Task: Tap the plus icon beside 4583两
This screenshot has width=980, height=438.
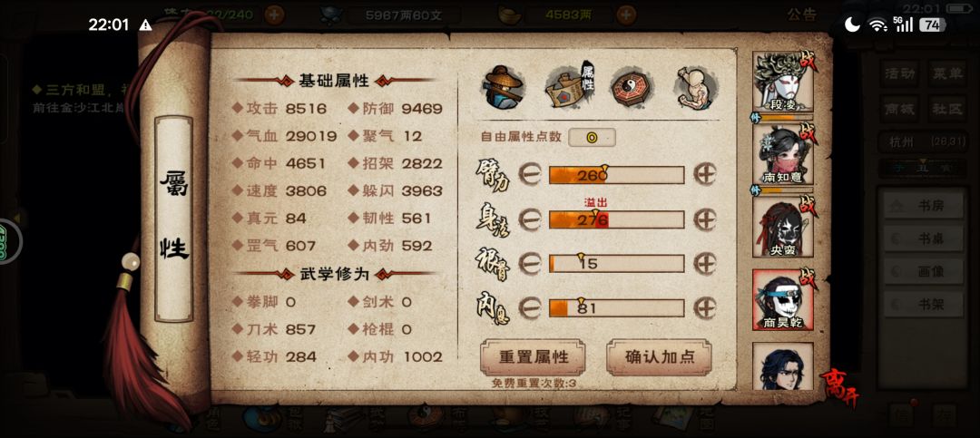Action: coord(626,15)
